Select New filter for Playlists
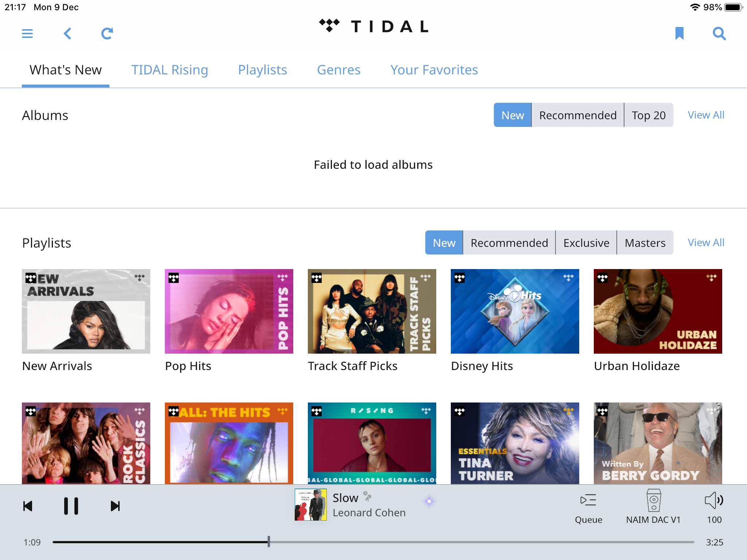The height and width of the screenshot is (560, 747). tap(444, 242)
